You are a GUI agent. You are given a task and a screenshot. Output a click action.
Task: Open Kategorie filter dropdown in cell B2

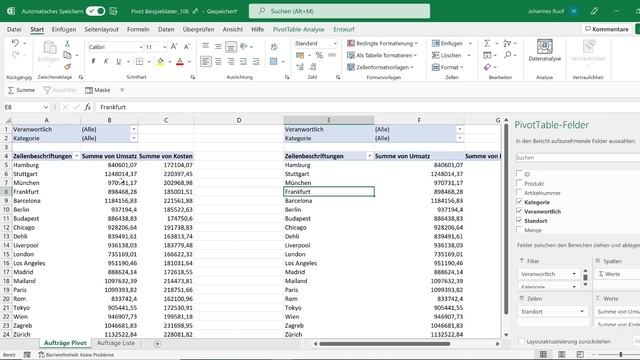(133, 138)
